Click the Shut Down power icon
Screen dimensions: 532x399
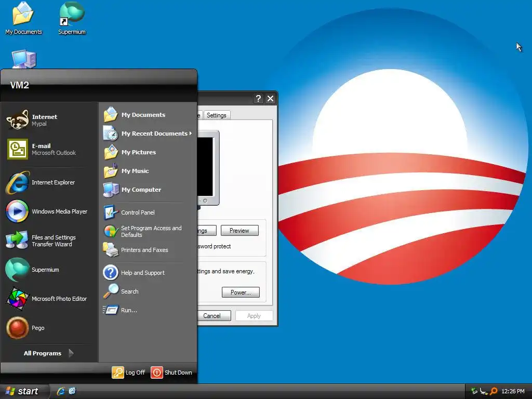pos(157,373)
